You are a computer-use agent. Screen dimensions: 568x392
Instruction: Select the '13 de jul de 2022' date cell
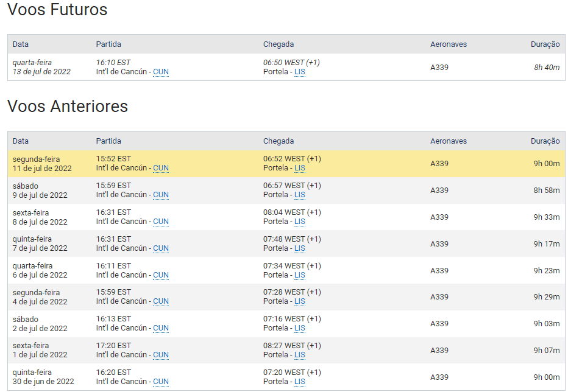click(x=41, y=72)
